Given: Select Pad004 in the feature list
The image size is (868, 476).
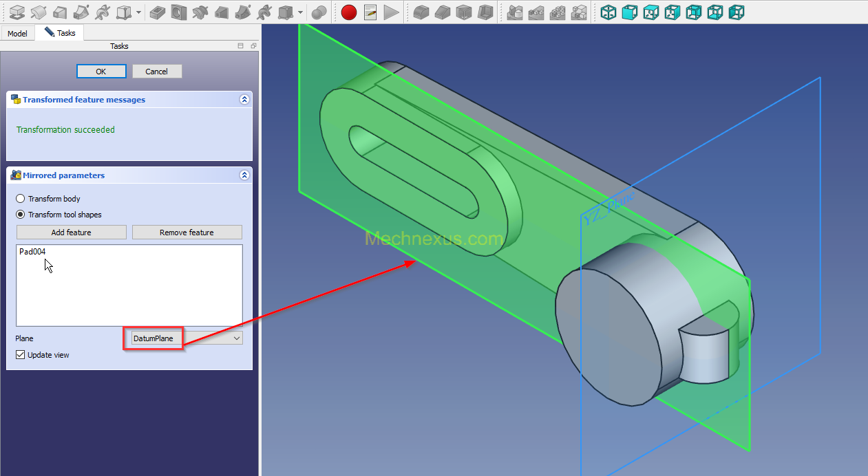Looking at the screenshot, I should pyautogui.click(x=32, y=252).
